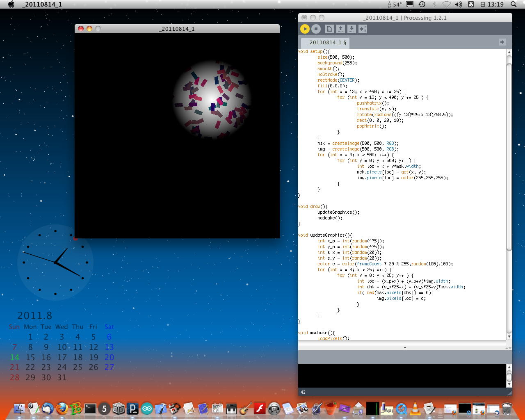The height and width of the screenshot is (420, 525).
Task: Toggle the Japanese input method menu
Action: click(471, 5)
